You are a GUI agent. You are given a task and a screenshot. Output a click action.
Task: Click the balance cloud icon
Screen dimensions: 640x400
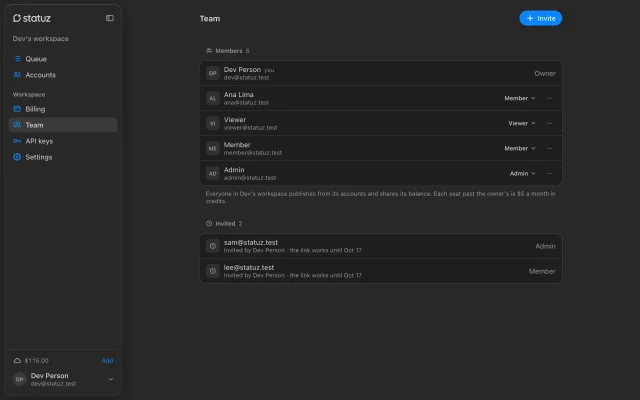pos(17,360)
